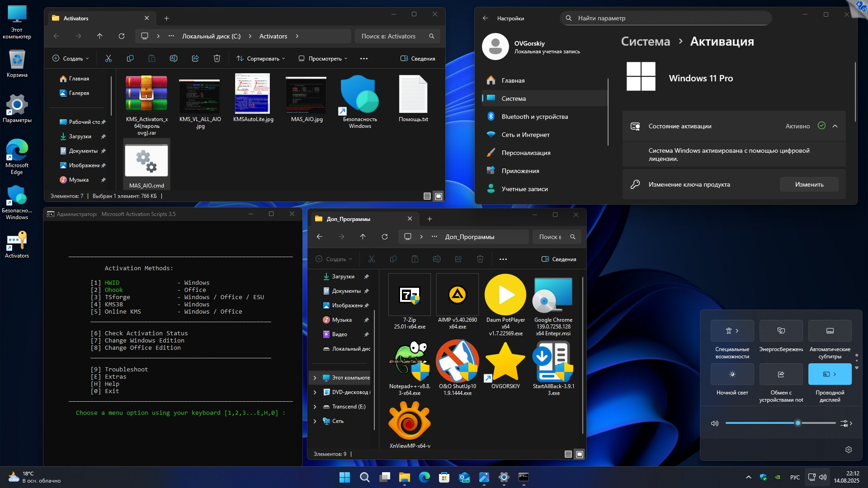The height and width of the screenshot is (488, 868).
Task: Toggle Автоматические субтитры quick setting
Action: coord(830,331)
